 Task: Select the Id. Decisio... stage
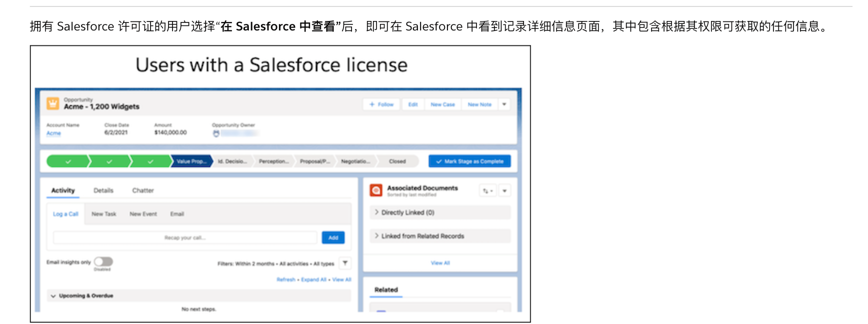(232, 161)
